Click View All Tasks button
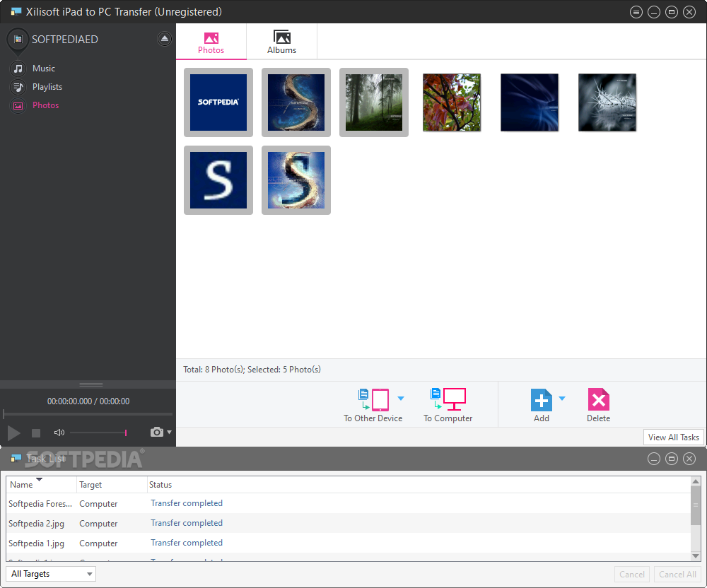The width and height of the screenshot is (707, 588). 673,437
